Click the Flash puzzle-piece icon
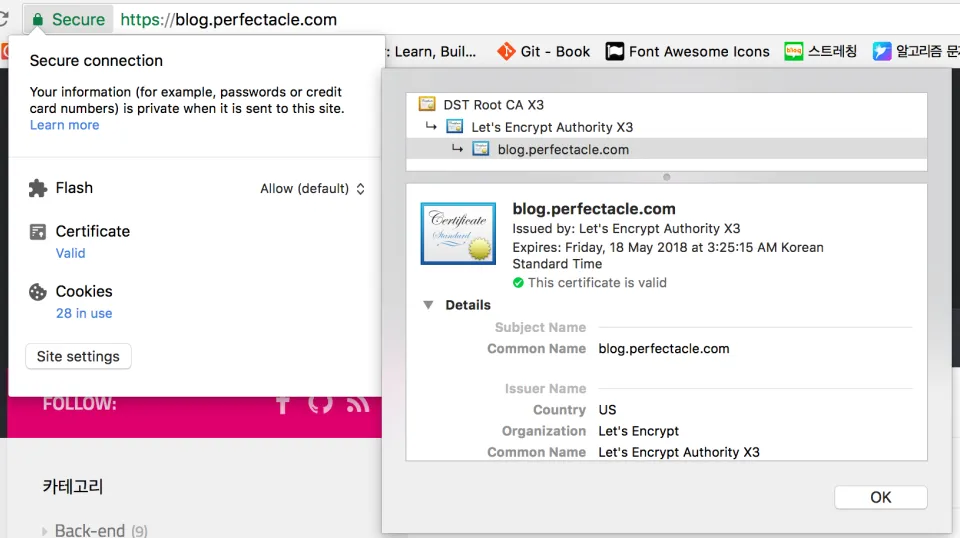Image resolution: width=960 pixels, height=538 pixels. (x=38, y=188)
